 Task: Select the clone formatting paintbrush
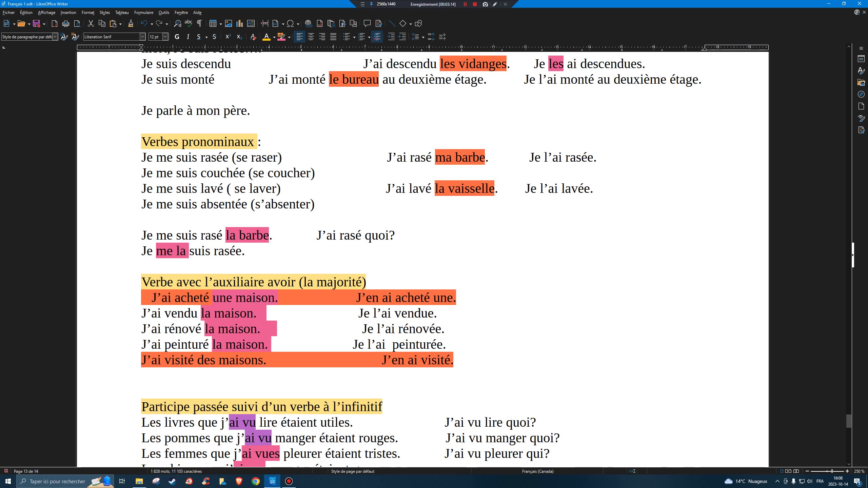click(131, 23)
